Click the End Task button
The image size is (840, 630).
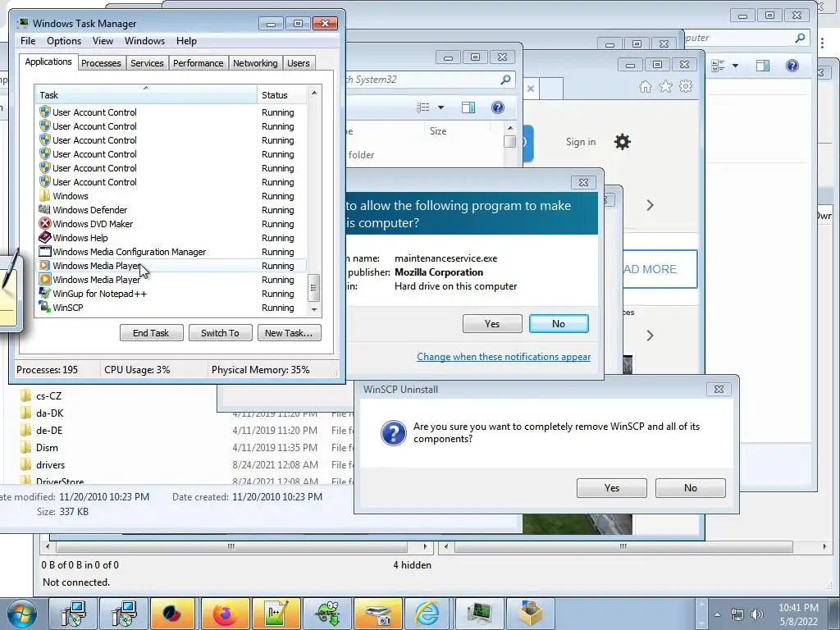tap(151, 333)
